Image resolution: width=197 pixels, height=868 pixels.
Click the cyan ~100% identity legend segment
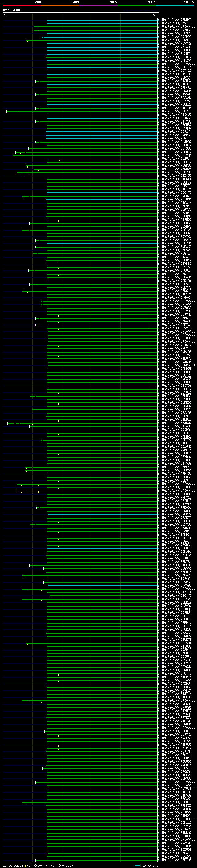pos(175,6)
